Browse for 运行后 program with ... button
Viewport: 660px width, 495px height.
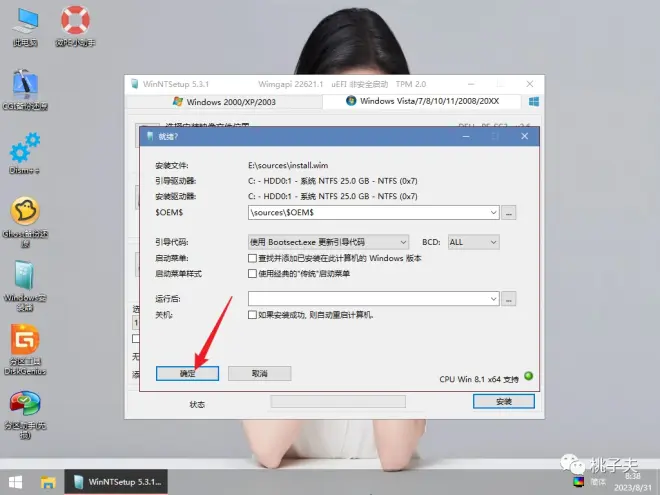(508, 299)
